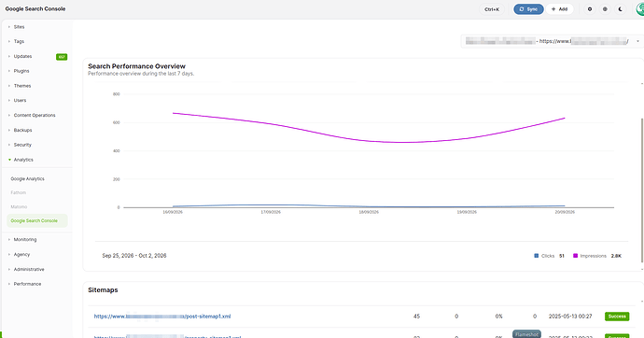Expand the Plugins menu

point(21,71)
